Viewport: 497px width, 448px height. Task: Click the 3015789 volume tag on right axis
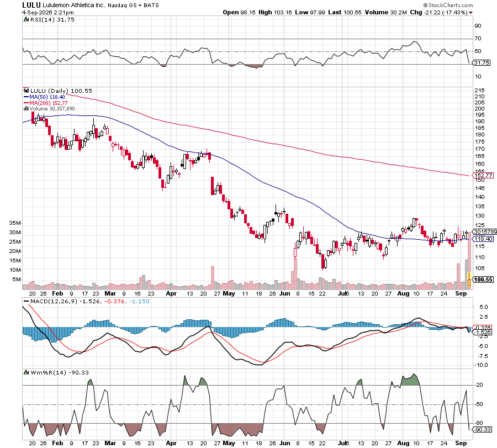pyautogui.click(x=485, y=232)
